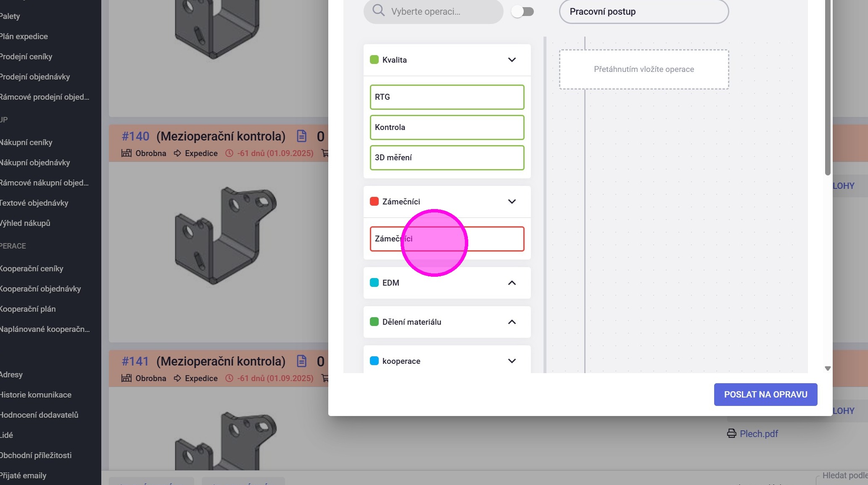Viewport: 868px width, 485px height.
Task: Open Kooperační plán menu item
Action: point(28,309)
